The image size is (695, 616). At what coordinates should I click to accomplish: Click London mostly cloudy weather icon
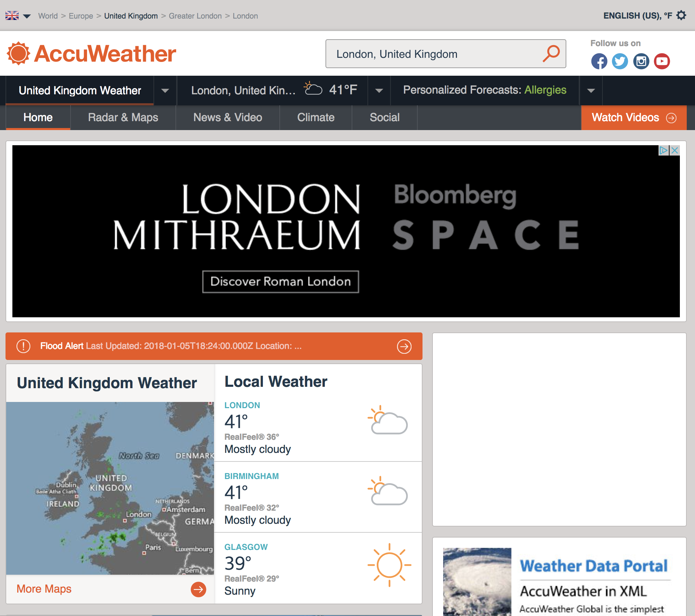coord(388,420)
